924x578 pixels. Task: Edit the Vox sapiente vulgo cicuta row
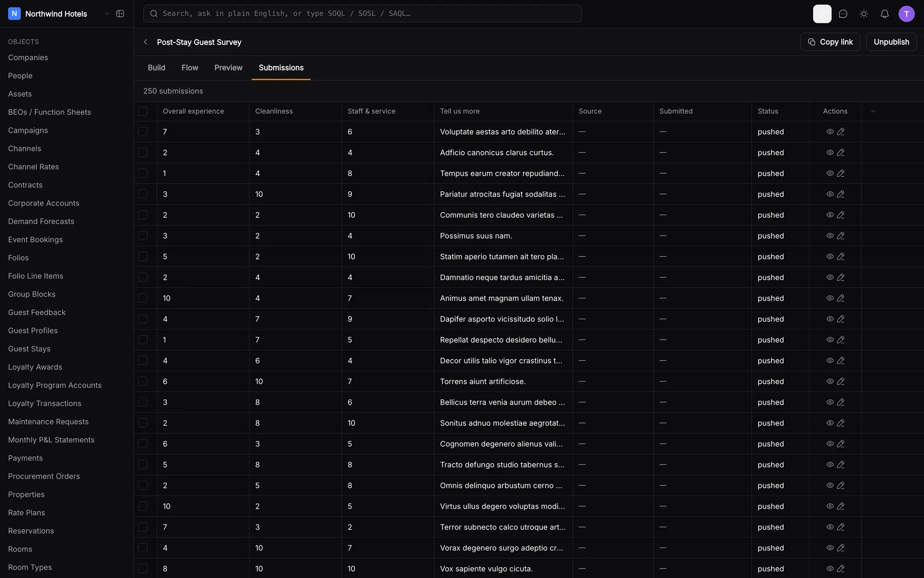point(841,569)
